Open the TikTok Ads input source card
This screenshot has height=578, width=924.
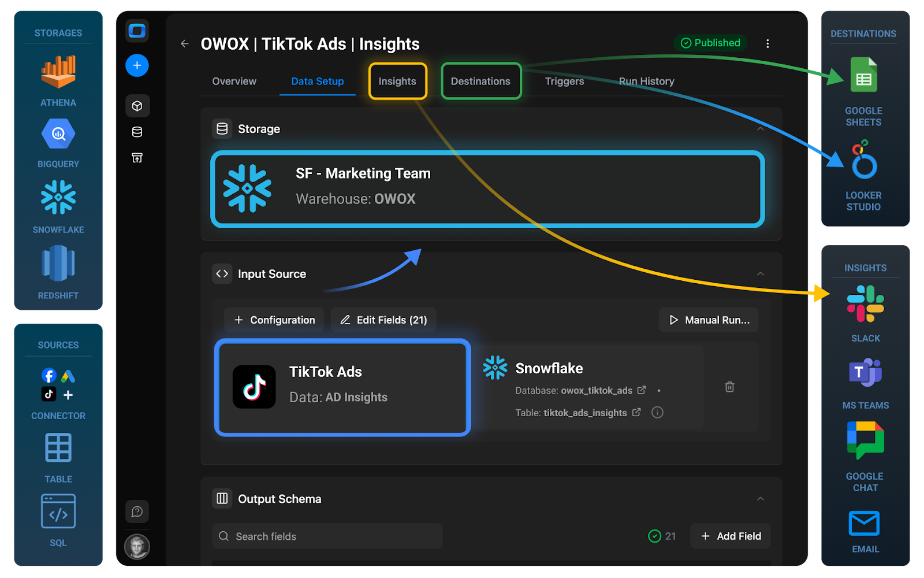[x=342, y=387]
